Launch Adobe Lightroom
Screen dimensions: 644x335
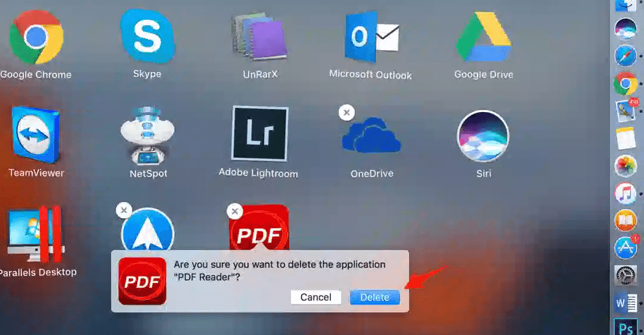point(260,134)
